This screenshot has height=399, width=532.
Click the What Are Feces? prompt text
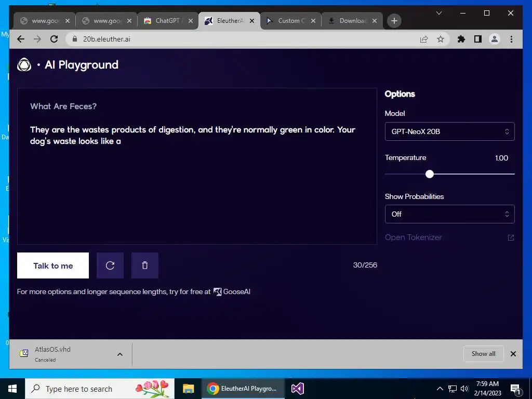tap(63, 106)
